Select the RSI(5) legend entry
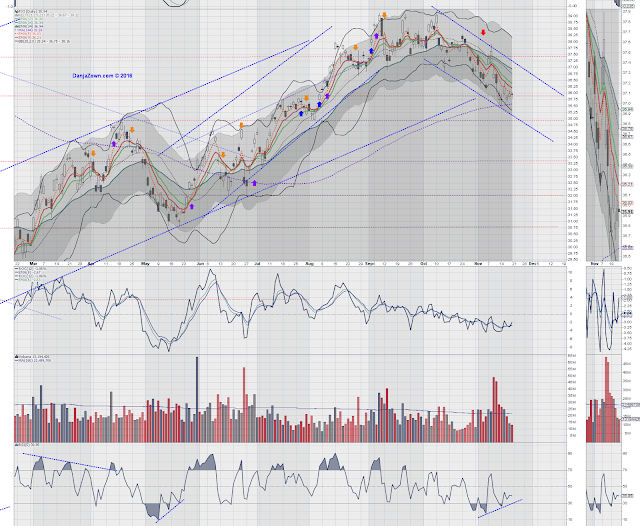Image resolution: width=640 pixels, height=526 pixels. [27, 445]
